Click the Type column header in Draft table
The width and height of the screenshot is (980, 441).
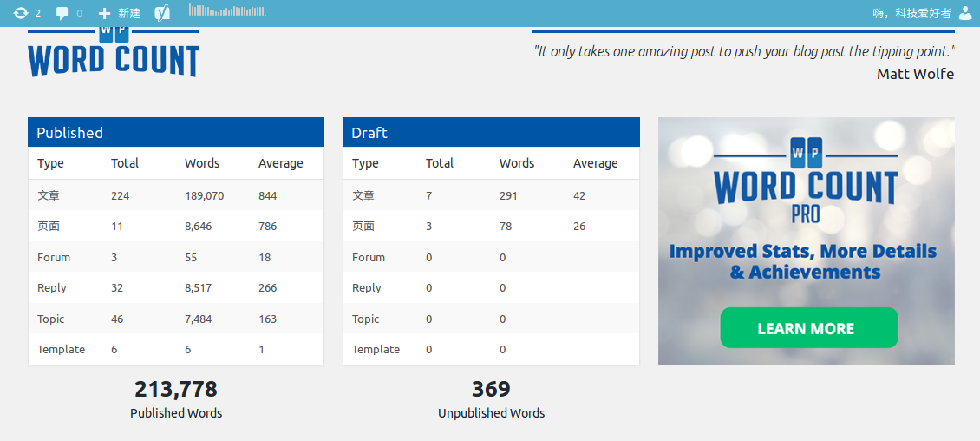coord(366,163)
